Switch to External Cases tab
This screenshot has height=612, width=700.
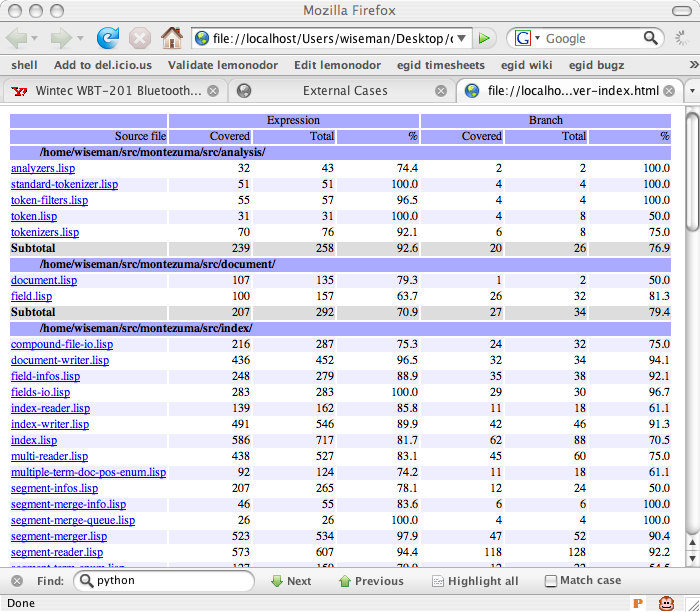pyautogui.click(x=342, y=91)
